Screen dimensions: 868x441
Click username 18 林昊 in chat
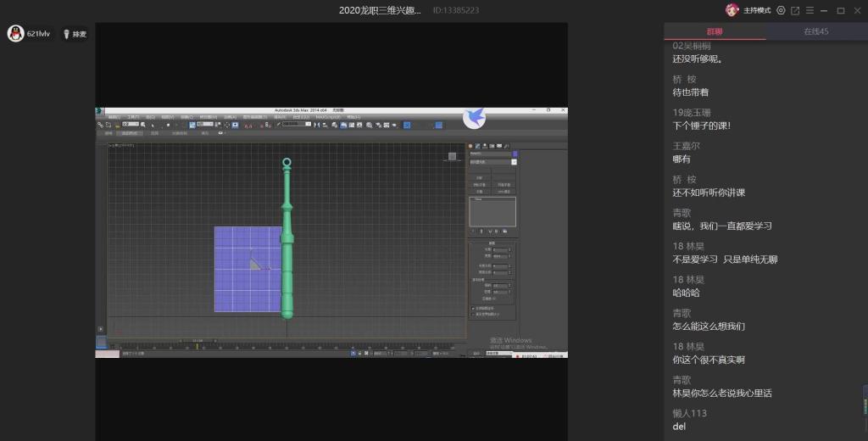(x=688, y=246)
